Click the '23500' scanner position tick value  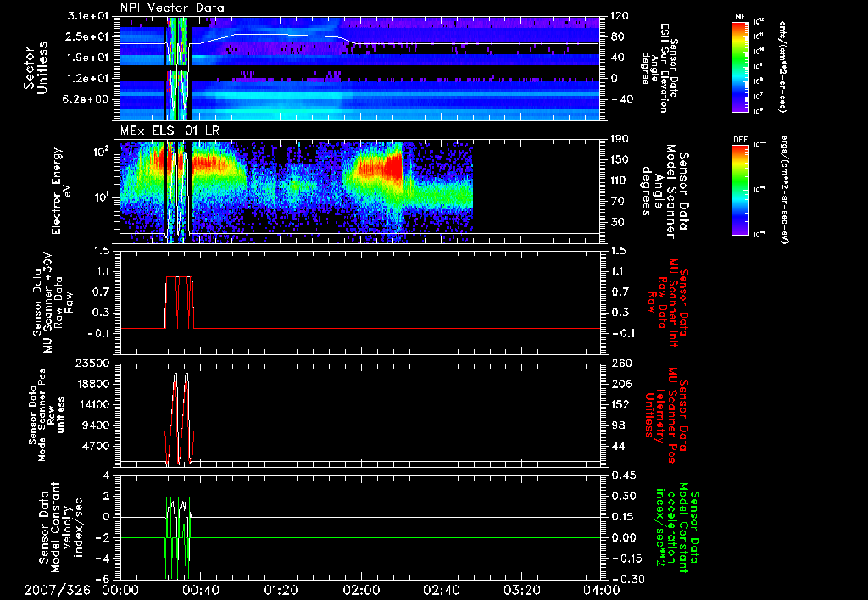point(91,364)
